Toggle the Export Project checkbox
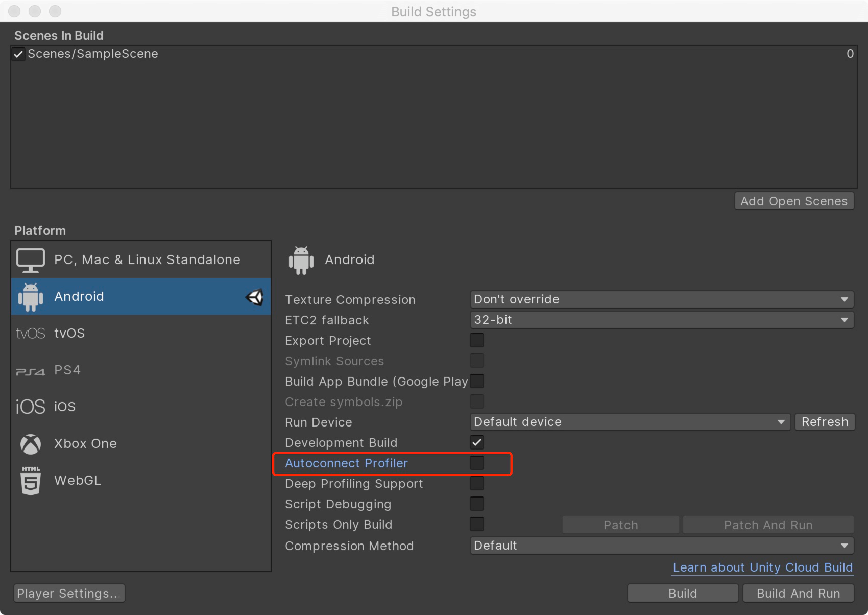The width and height of the screenshot is (868, 615). (x=477, y=340)
